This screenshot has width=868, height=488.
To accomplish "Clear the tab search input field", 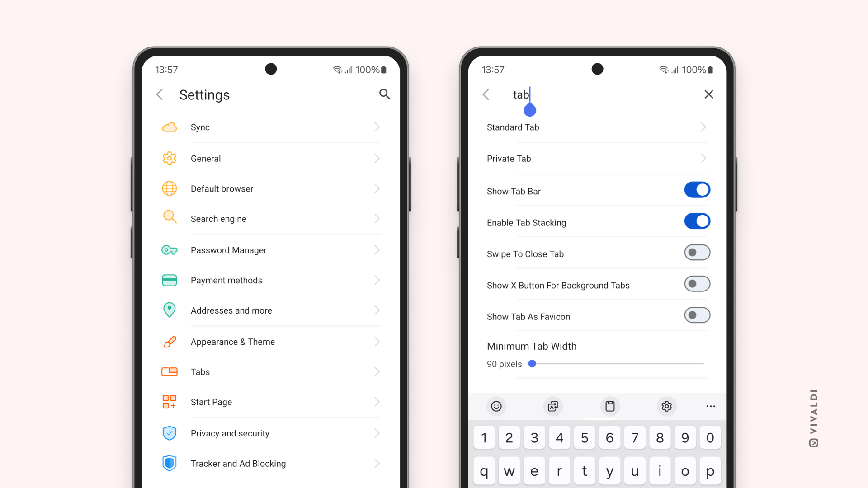I will (x=708, y=94).
